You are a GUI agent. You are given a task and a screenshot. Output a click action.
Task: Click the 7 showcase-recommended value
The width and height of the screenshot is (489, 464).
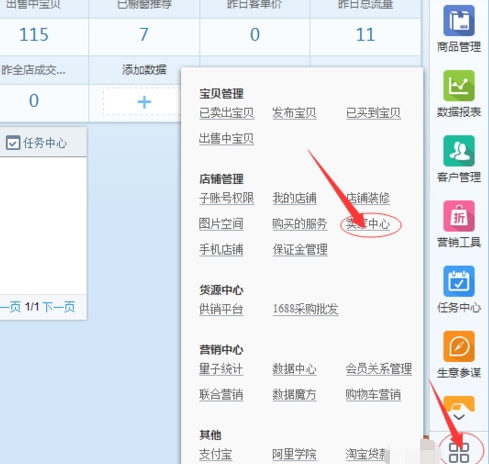coord(144,35)
